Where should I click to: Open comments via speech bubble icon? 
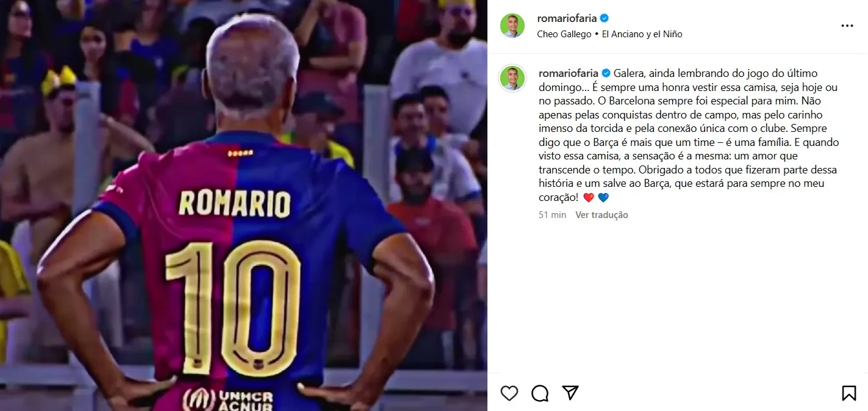540,393
